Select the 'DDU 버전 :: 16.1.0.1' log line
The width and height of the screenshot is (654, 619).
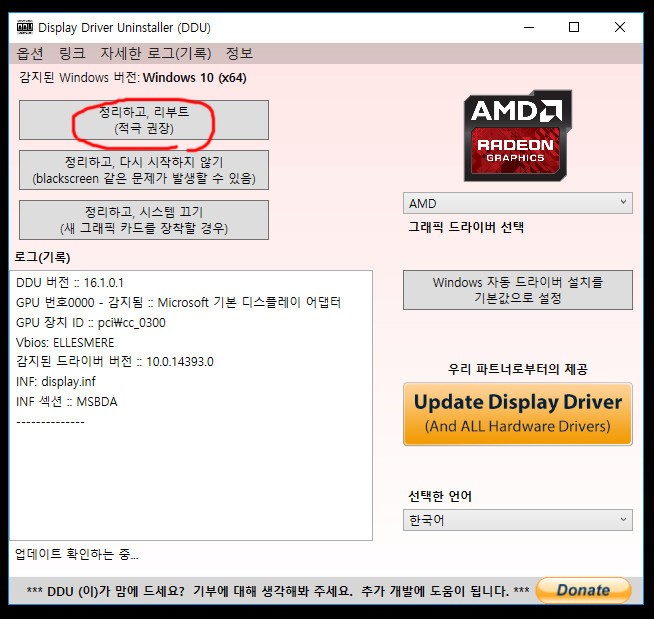click(70, 283)
